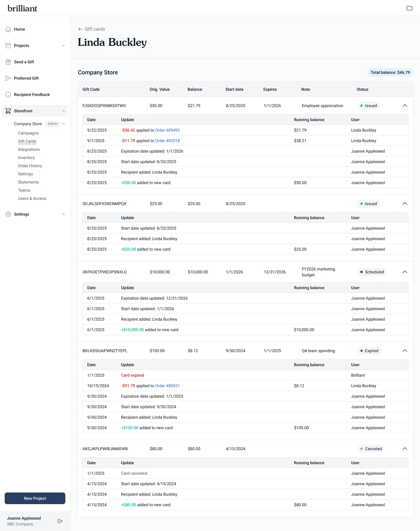
Task: Click the folder icon in top bar
Action: 409,8
